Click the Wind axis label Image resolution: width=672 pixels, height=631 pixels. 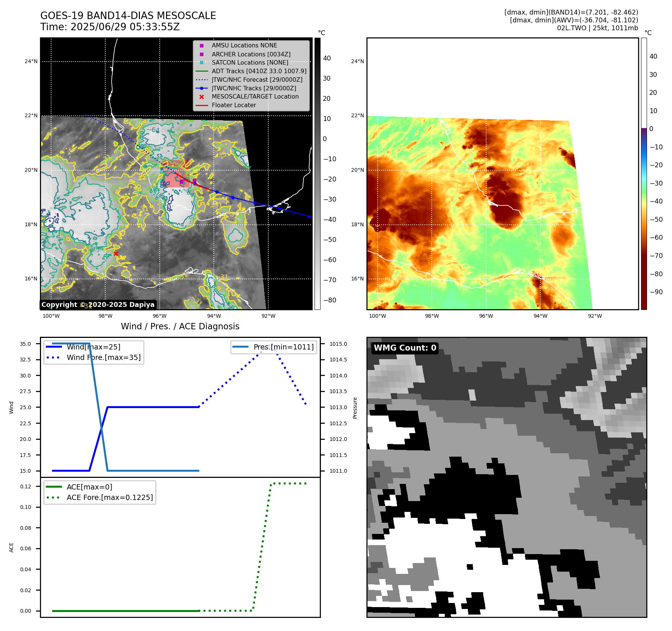(11, 408)
